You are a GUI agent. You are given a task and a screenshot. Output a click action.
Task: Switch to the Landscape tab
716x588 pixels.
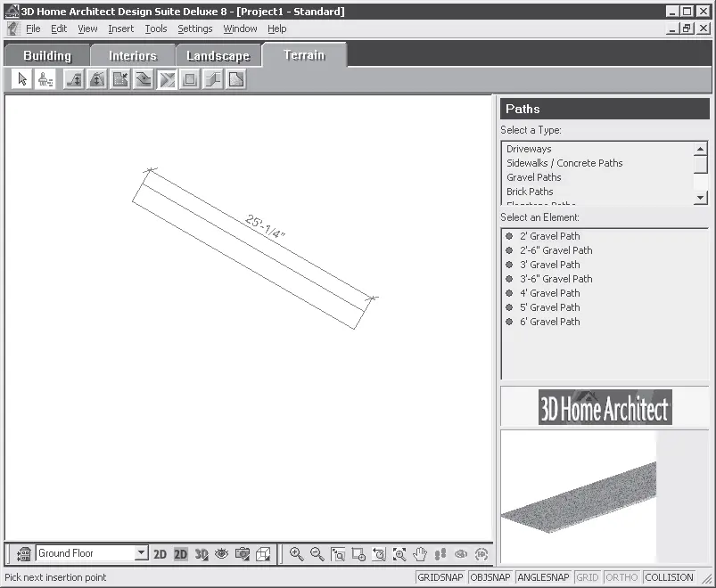point(218,55)
